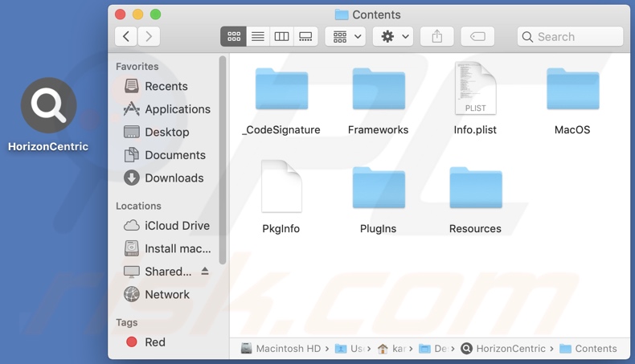Switch to column view
The height and width of the screenshot is (364, 635).
pyautogui.click(x=281, y=36)
